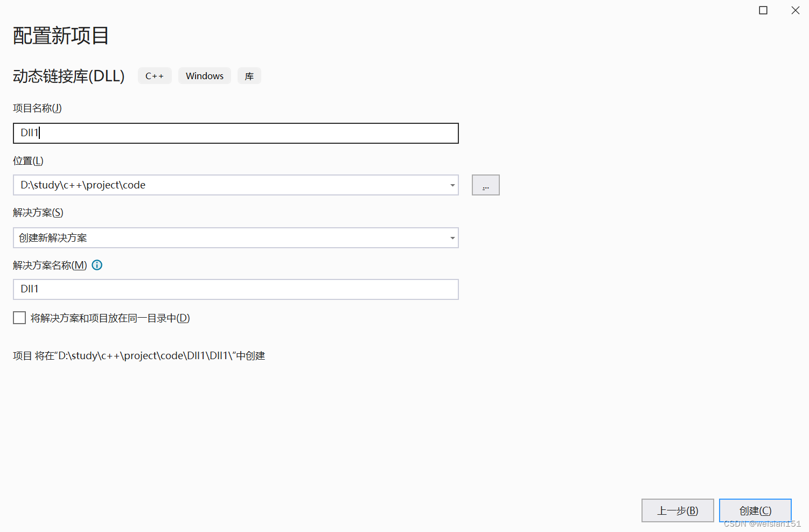
Task: Click the 创建新解决方案 selected option text
Action: click(53, 238)
